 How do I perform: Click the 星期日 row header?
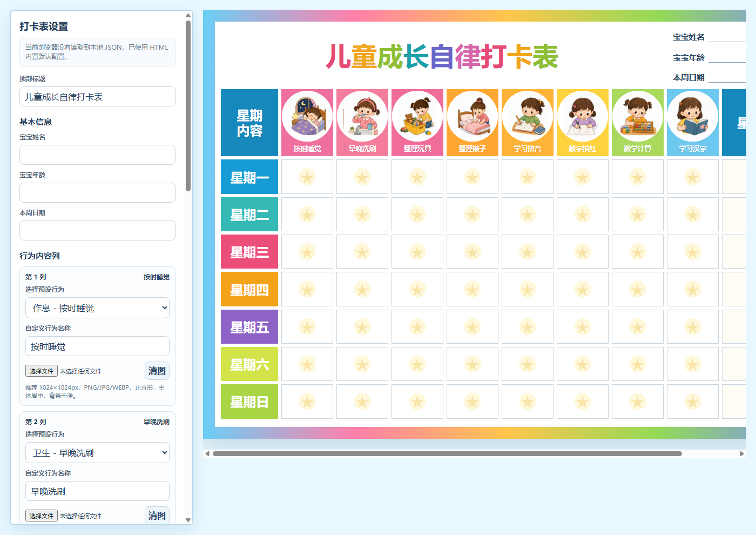point(249,402)
